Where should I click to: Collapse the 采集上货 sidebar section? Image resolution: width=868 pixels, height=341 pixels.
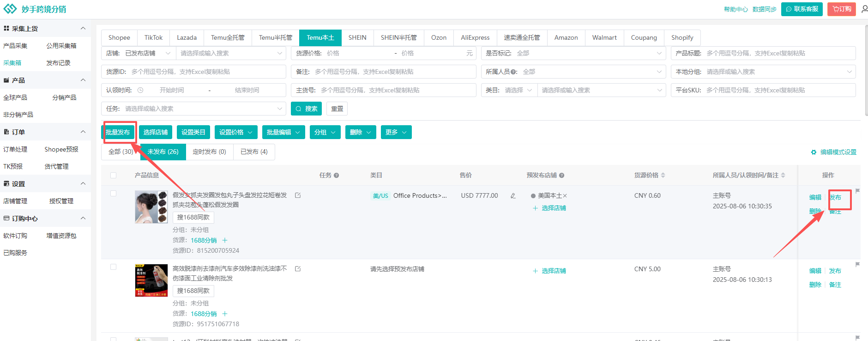(83, 29)
